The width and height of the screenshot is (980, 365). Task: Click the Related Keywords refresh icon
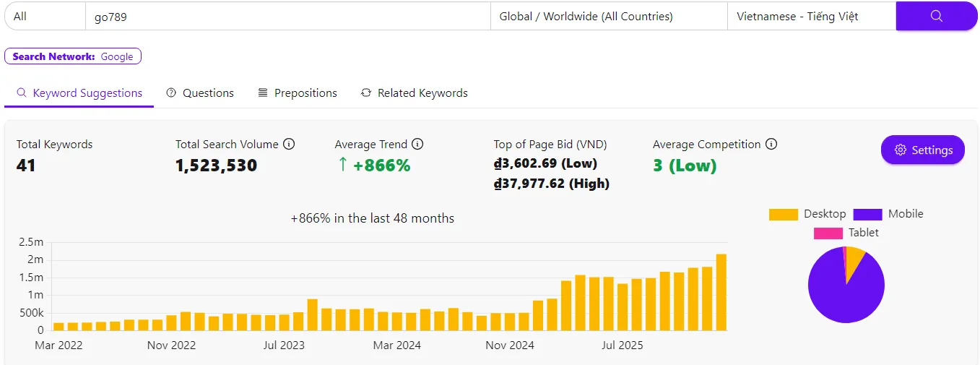pos(366,93)
